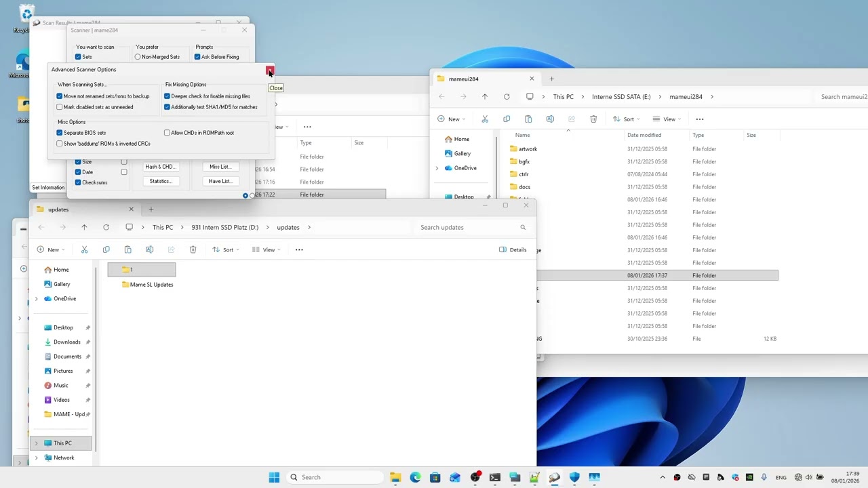Toggle Deeper check for fixable missing files
Viewport: 868px width, 488px height.
[x=167, y=96]
